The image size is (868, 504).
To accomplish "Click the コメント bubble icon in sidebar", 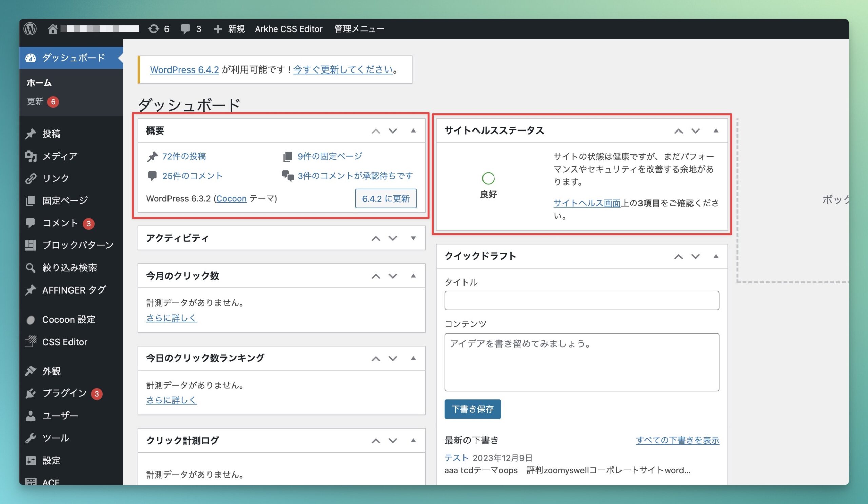I will [x=31, y=223].
